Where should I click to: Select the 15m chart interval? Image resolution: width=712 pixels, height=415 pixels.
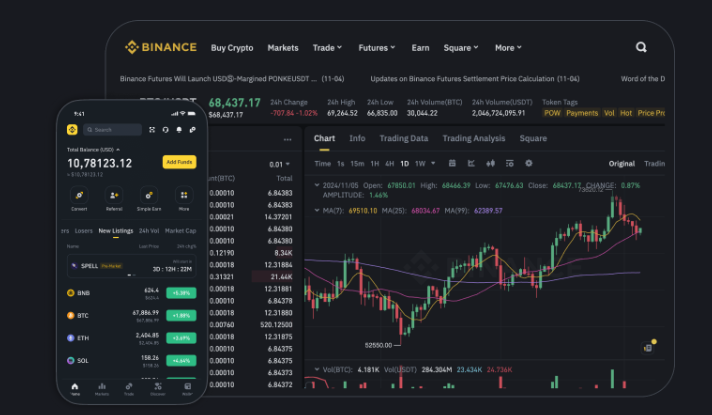click(357, 163)
